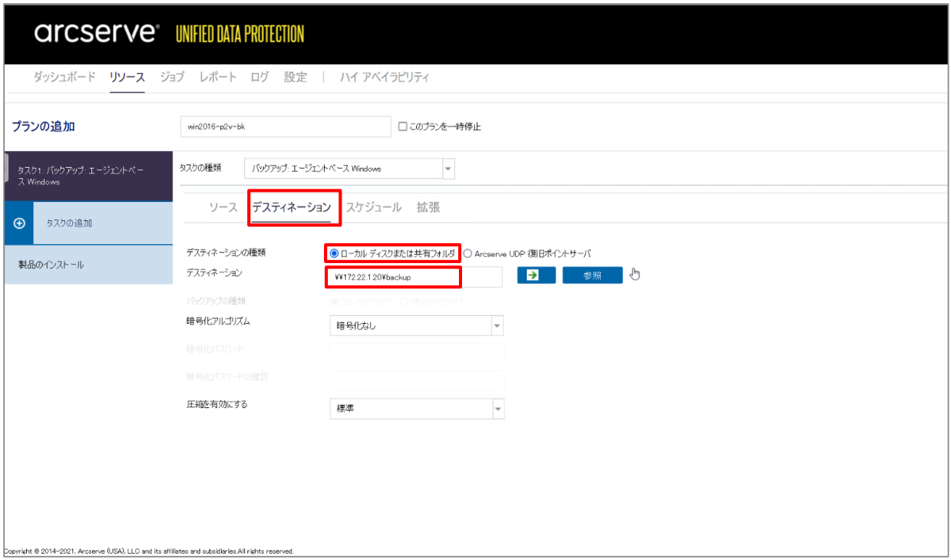The width and height of the screenshot is (951, 560).
Task: Toggle このプランを一時停止 checkbox
Action: tap(403, 127)
